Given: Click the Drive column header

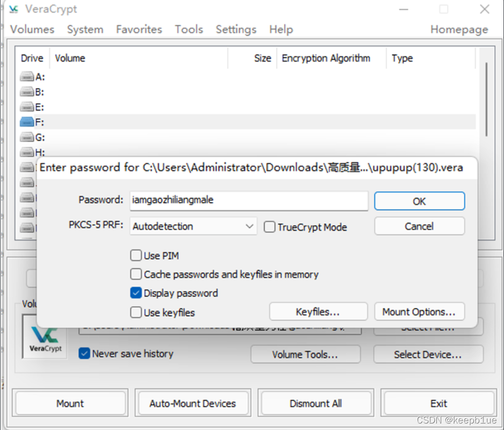Looking at the screenshot, I should click(x=32, y=58).
